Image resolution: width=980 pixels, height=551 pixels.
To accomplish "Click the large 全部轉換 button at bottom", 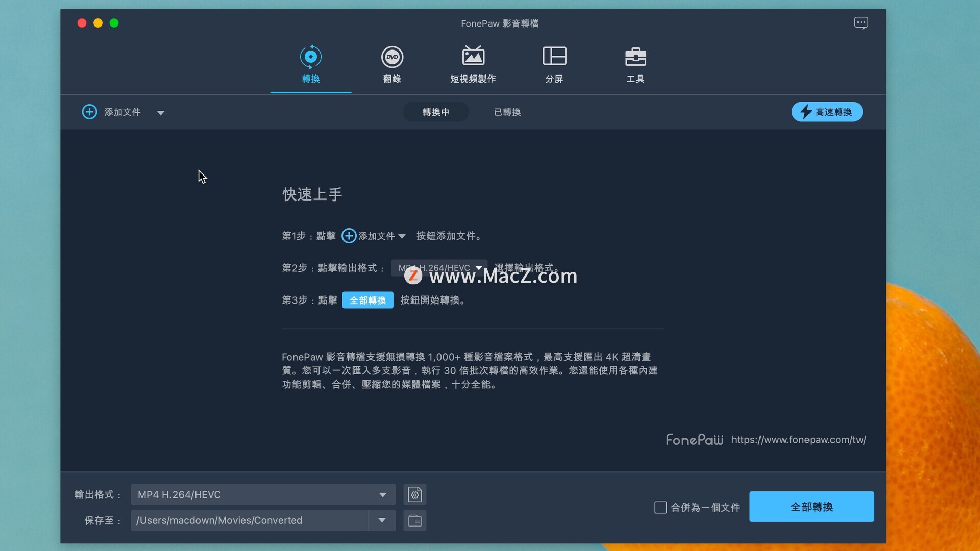I will (812, 507).
